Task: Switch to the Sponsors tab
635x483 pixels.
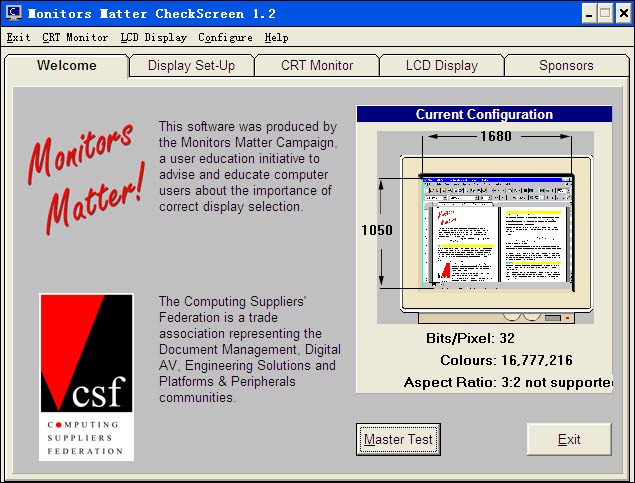Action: point(566,66)
